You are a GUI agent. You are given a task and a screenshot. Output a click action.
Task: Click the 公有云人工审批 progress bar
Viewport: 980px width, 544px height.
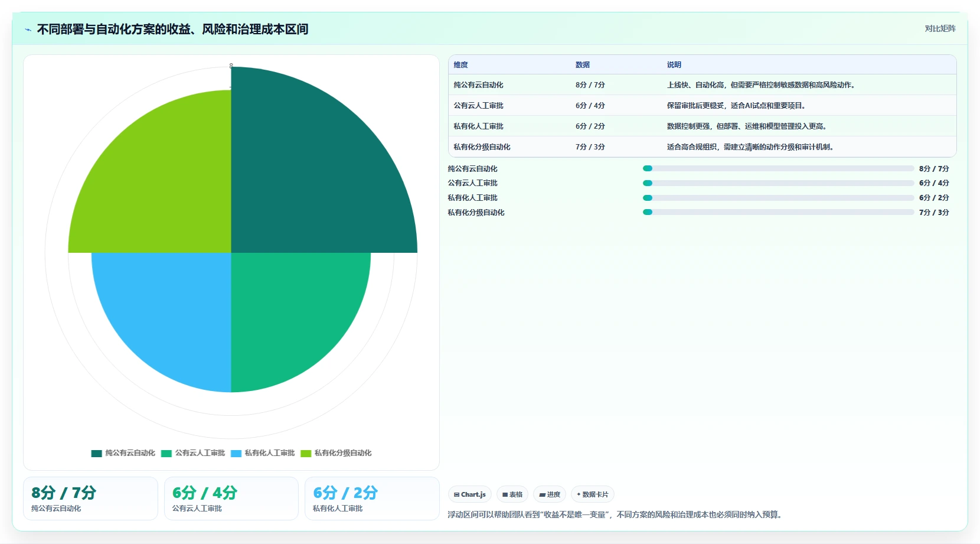pyautogui.click(x=778, y=183)
